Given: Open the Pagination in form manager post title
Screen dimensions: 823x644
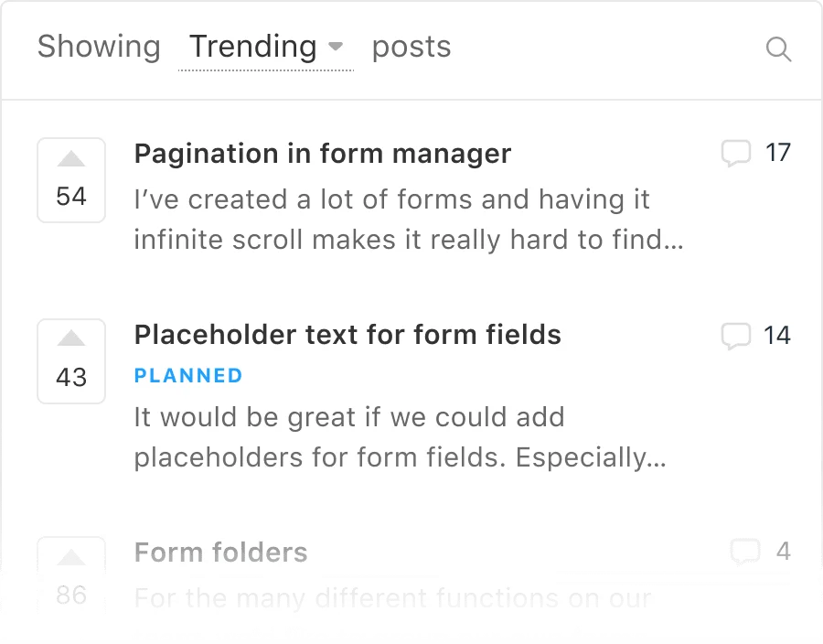Looking at the screenshot, I should [x=323, y=154].
